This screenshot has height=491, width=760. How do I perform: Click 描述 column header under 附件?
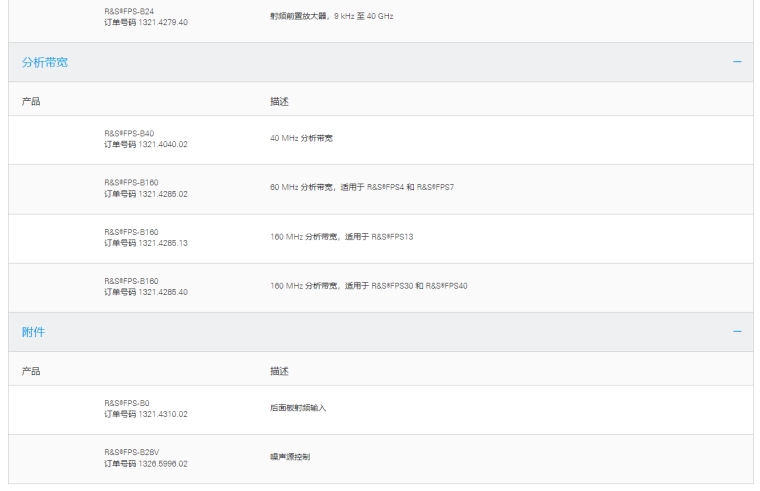279,370
